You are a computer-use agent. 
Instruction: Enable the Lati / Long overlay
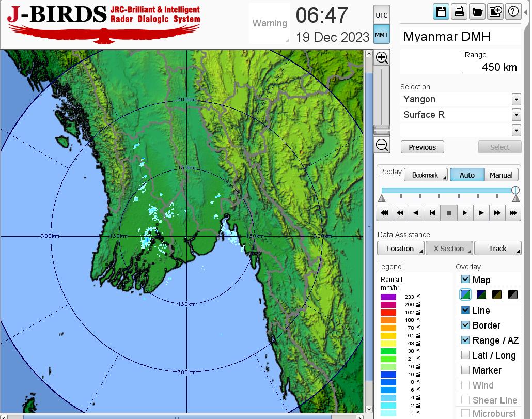pyautogui.click(x=465, y=355)
